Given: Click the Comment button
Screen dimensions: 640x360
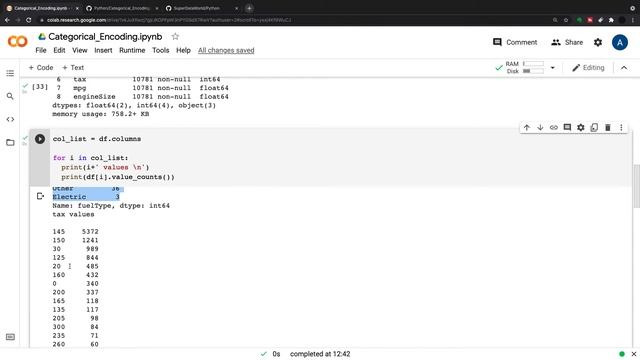Looking at the screenshot, I should 515,42.
